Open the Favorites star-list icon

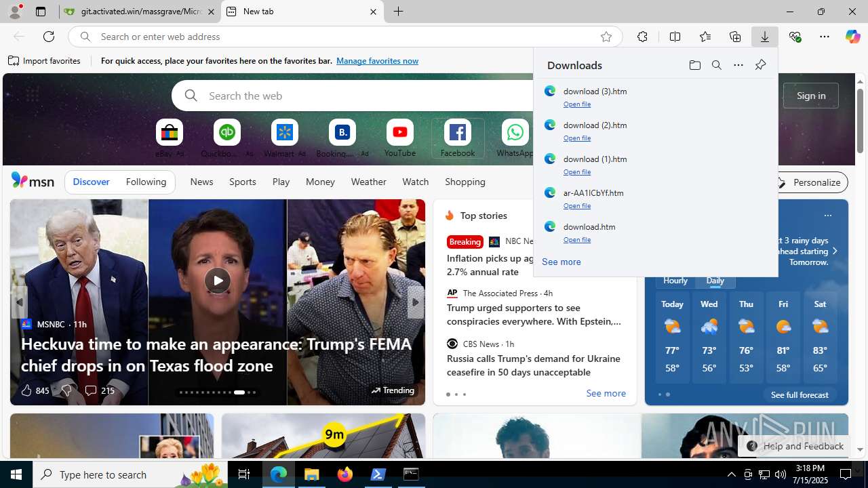[x=705, y=37]
